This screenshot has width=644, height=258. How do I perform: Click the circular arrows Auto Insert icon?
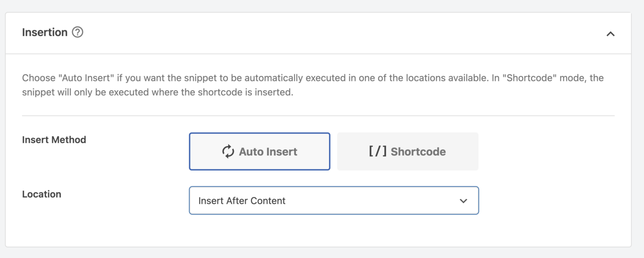[x=228, y=152]
